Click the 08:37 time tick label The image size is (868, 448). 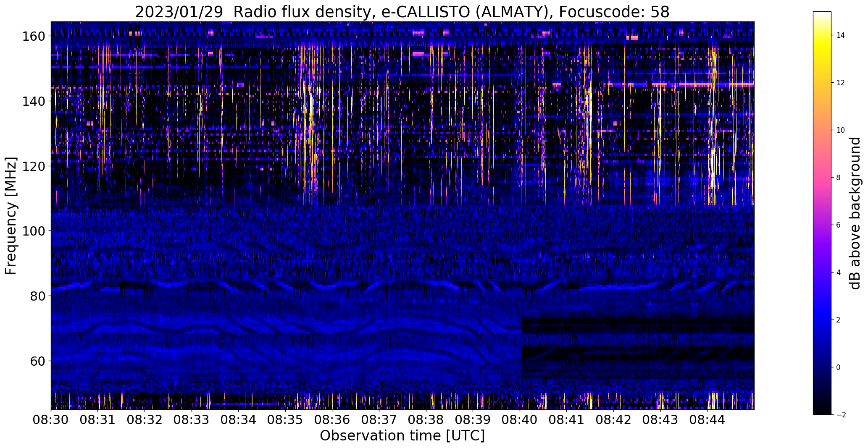pyautogui.click(x=379, y=419)
